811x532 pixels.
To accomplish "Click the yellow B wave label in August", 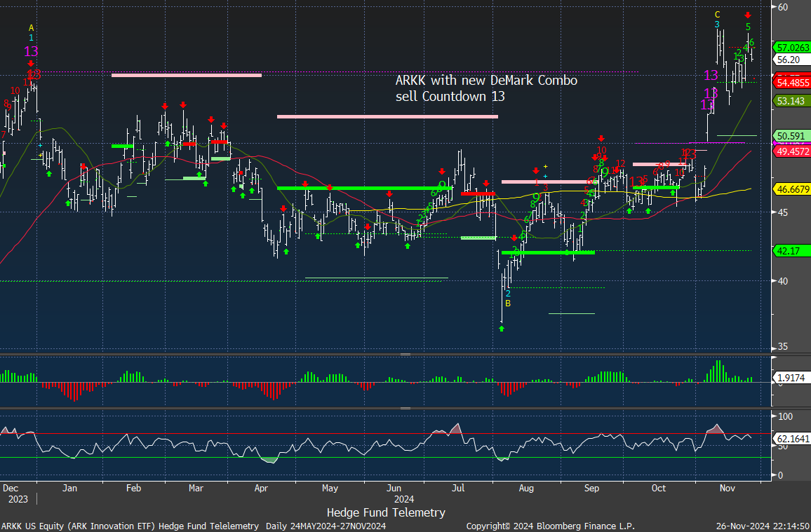I will [x=508, y=303].
